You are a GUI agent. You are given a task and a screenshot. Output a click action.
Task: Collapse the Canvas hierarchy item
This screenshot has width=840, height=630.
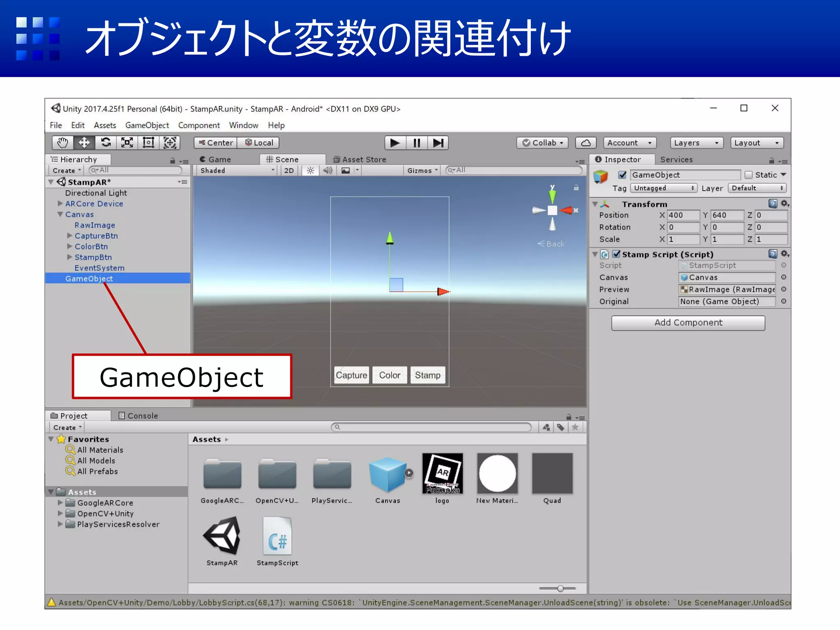60,214
